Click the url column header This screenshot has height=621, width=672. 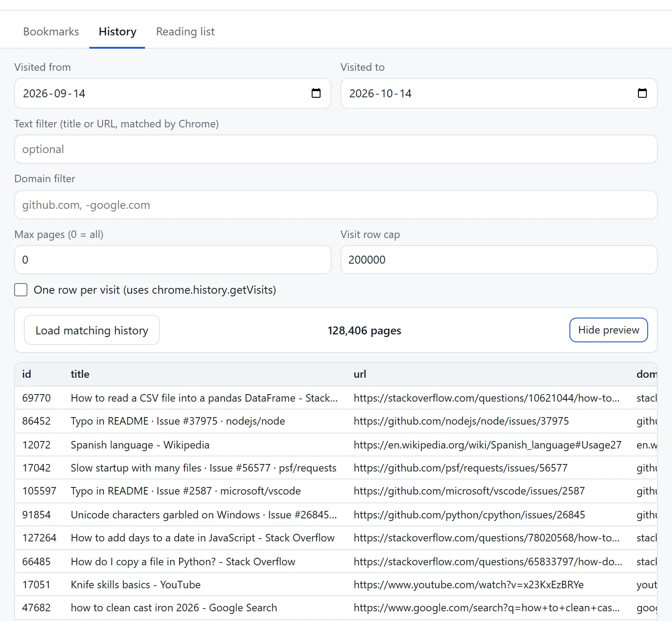[360, 374]
